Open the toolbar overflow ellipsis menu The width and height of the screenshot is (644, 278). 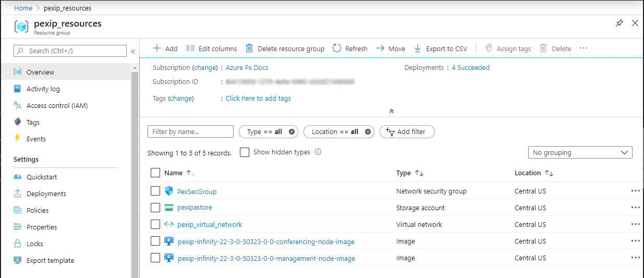(584, 49)
